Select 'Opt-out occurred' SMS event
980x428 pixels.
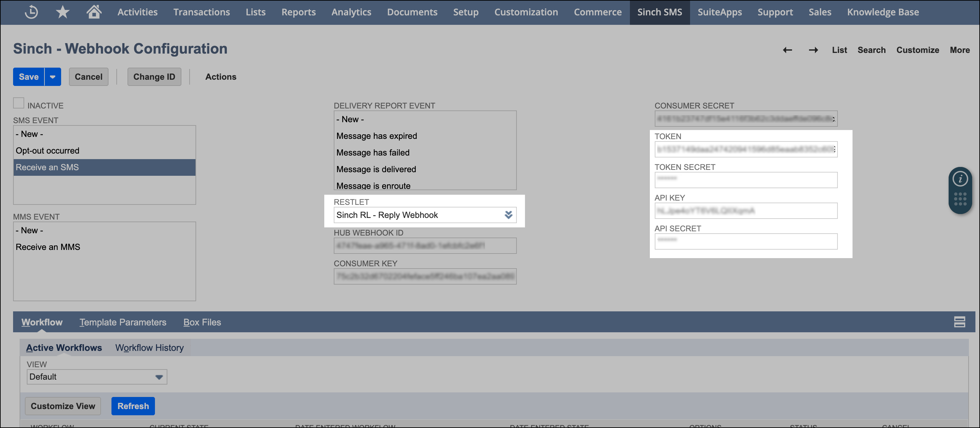[105, 151]
